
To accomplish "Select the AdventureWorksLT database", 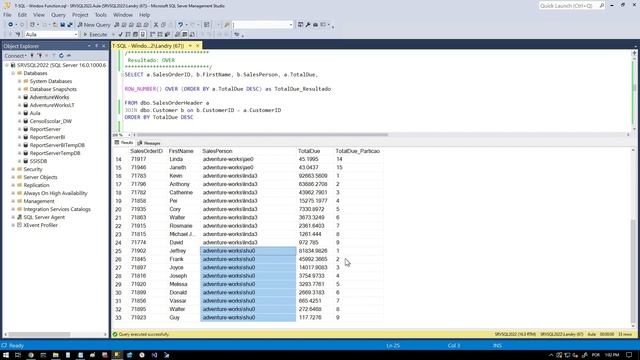I will tap(52, 105).
